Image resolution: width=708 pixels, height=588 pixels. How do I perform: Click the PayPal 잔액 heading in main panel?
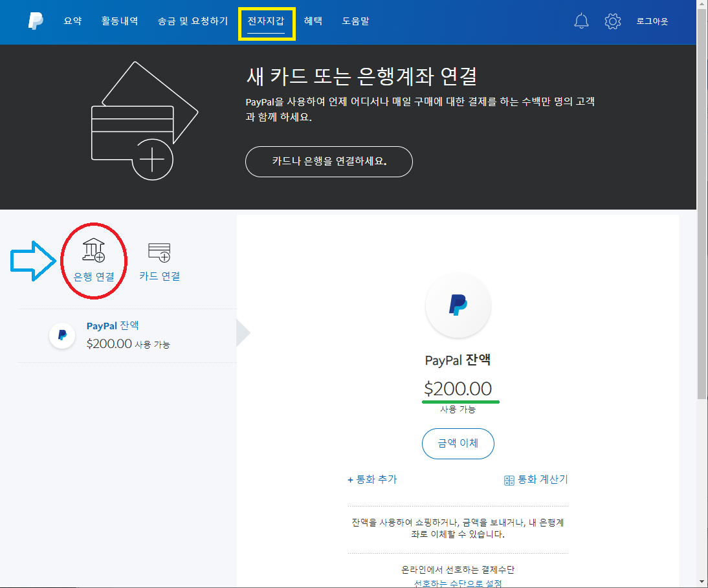pyautogui.click(x=458, y=360)
